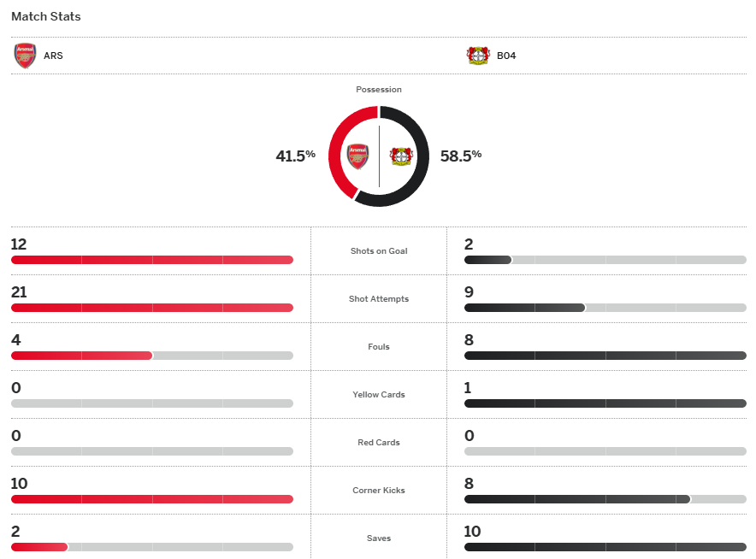Image resolution: width=756 pixels, height=559 pixels.
Task: Click the Red Cards stat label
Action: (x=379, y=443)
